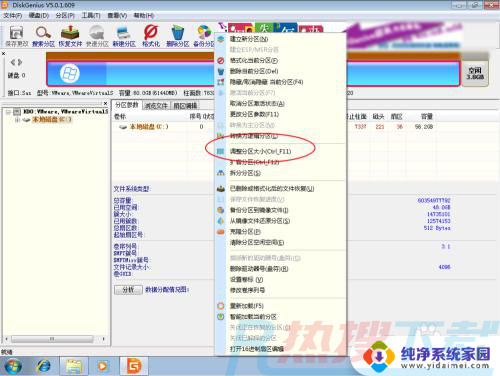
Task: Select HD0:VMware,VMwareVirtualS disk in tree
Action: click(66, 112)
